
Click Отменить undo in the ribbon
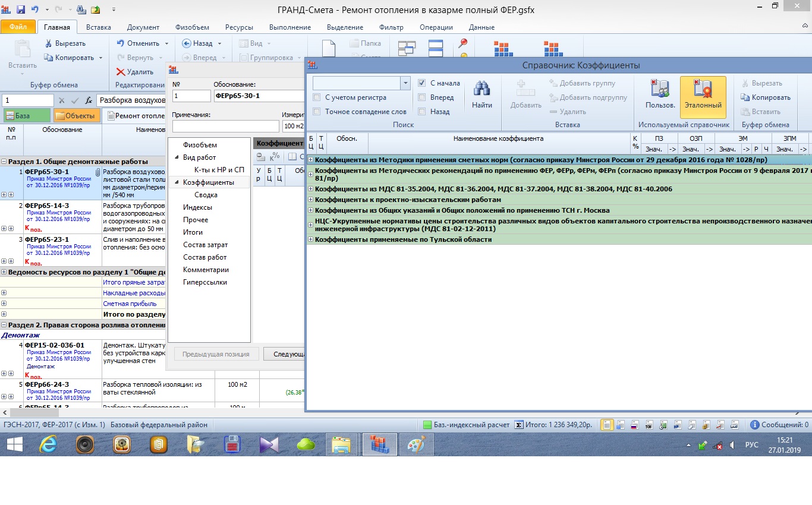[x=138, y=43]
